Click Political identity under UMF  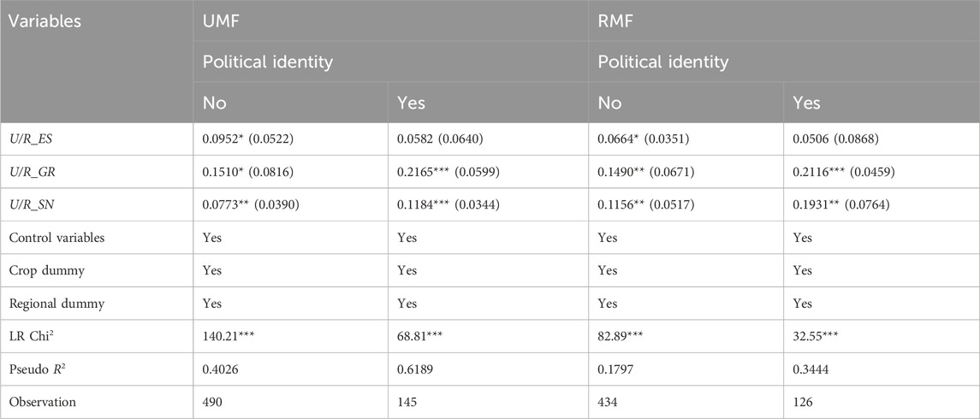[x=267, y=62]
